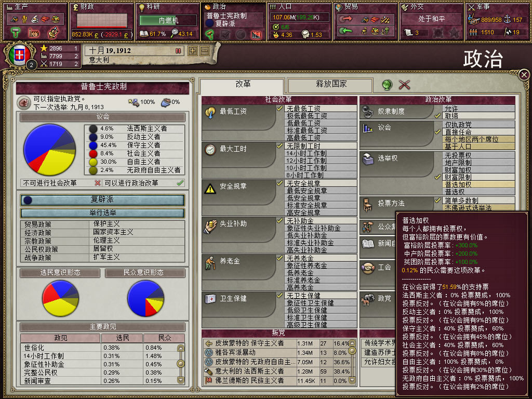The image size is (532, 399).
Task: Click the 选民意识形态 pie chart
Action: tap(60, 298)
